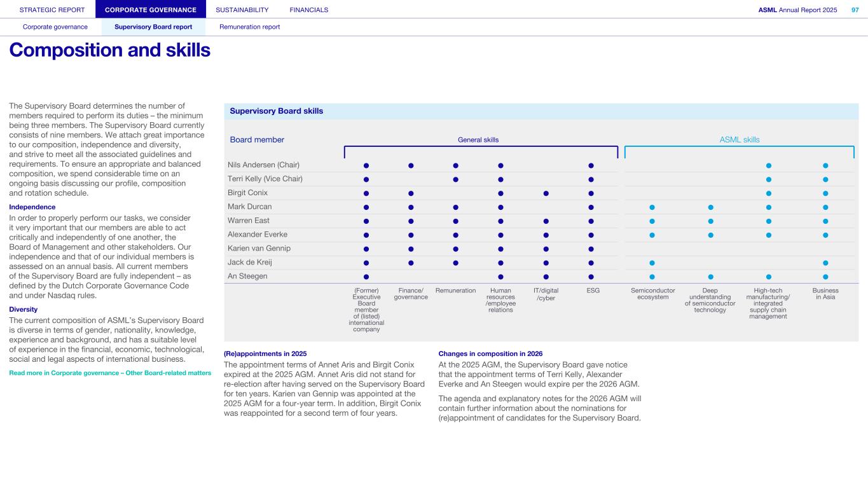Screen dimensions: 868x489
Task: Go to the SUSTAINABILITY top tab
Action: 242,10
